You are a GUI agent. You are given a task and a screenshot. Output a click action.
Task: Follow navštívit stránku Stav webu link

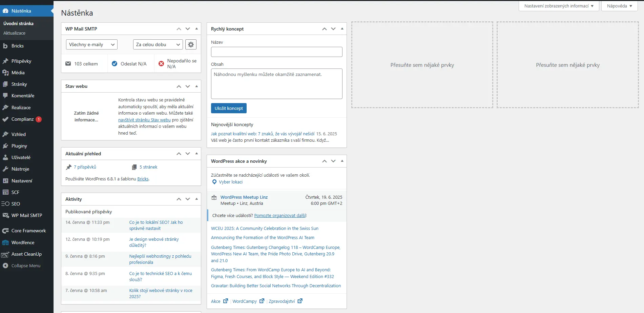click(144, 120)
